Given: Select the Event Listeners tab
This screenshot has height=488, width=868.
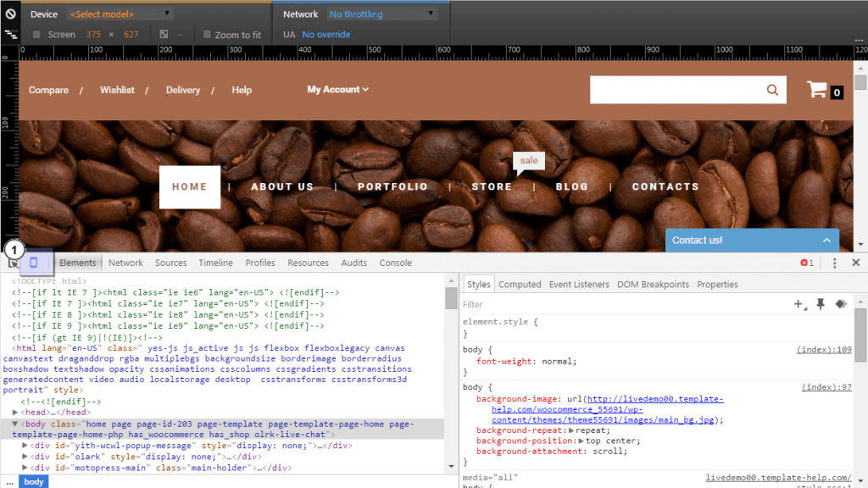Looking at the screenshot, I should [579, 284].
